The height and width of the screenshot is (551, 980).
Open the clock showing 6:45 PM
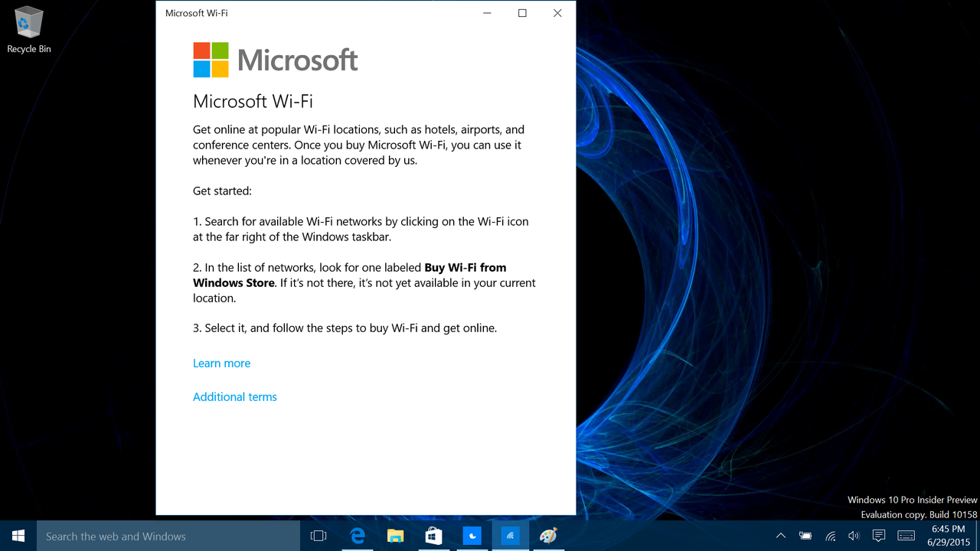pyautogui.click(x=949, y=536)
